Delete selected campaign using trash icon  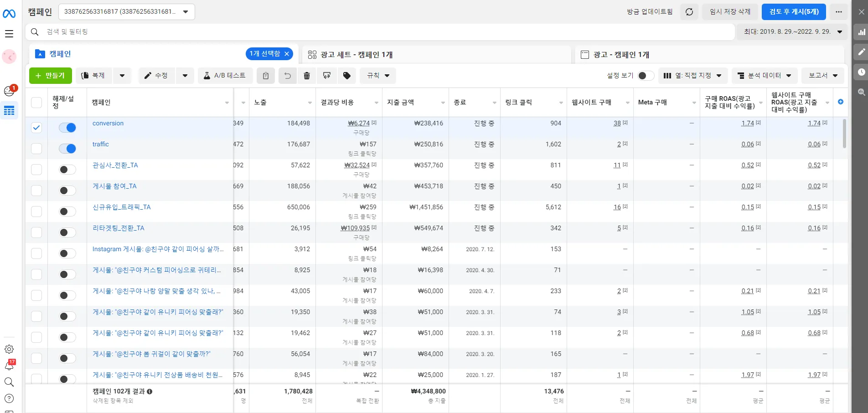coord(307,76)
